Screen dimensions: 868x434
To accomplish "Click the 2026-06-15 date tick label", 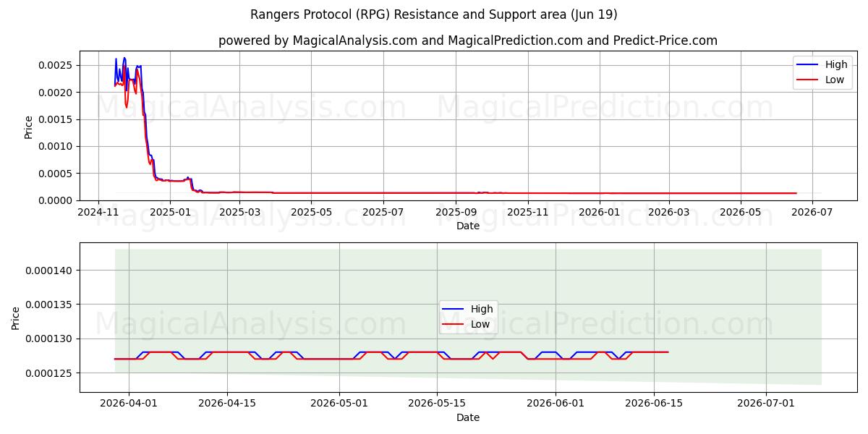I will point(654,404).
